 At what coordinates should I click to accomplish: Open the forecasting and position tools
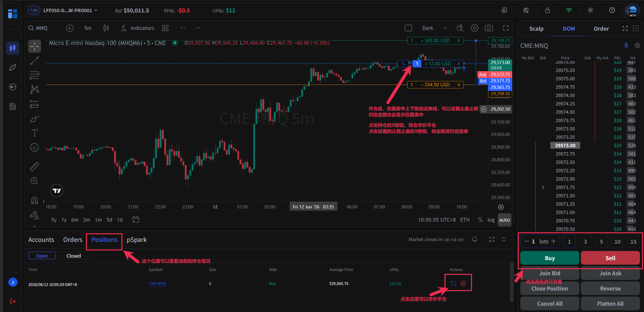click(x=34, y=104)
